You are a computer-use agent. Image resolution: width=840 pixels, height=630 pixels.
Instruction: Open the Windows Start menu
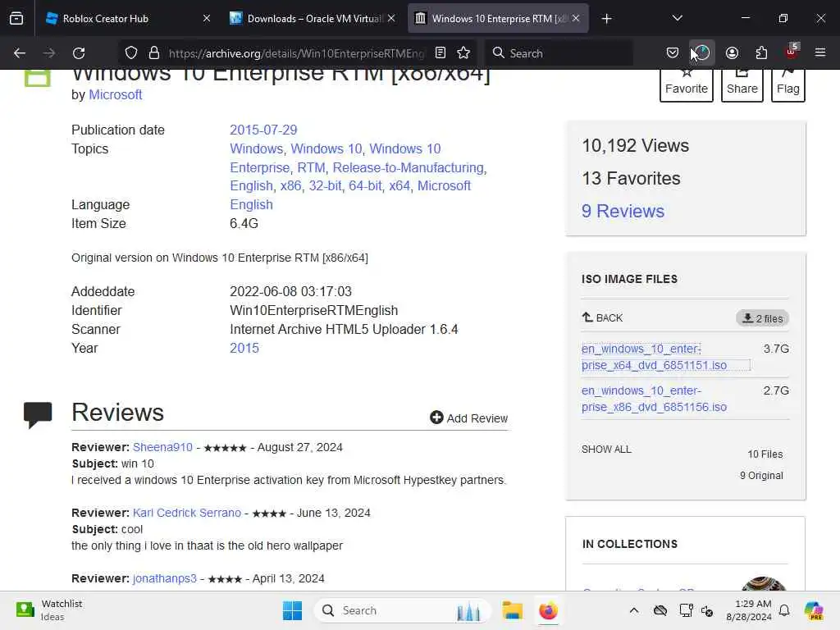(292, 610)
